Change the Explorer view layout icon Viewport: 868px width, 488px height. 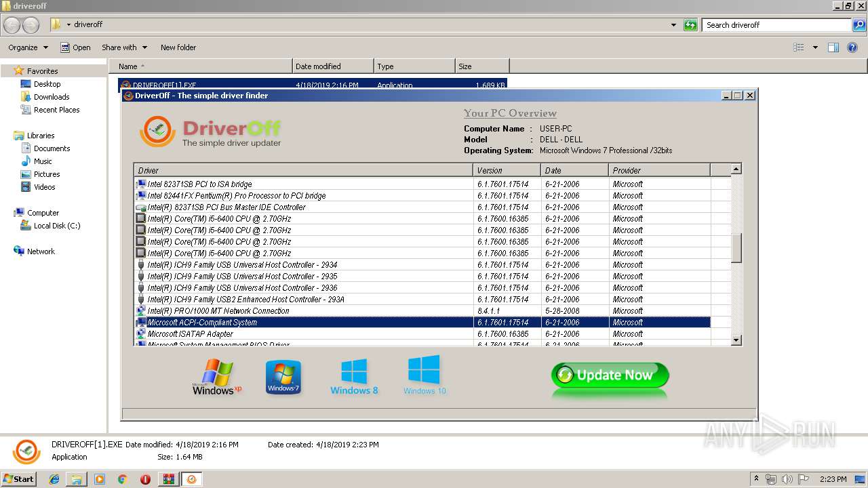coord(799,47)
